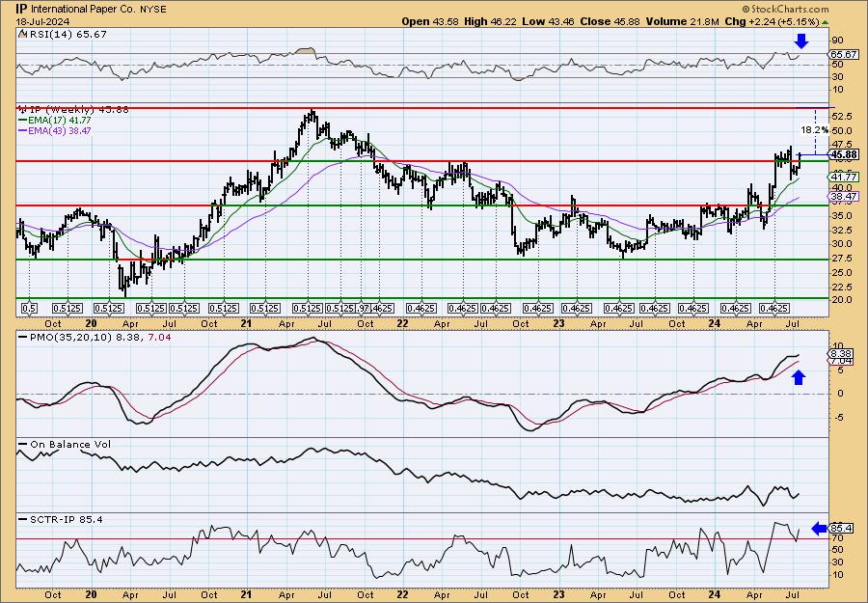Click the High 46.22 value

pos(491,21)
